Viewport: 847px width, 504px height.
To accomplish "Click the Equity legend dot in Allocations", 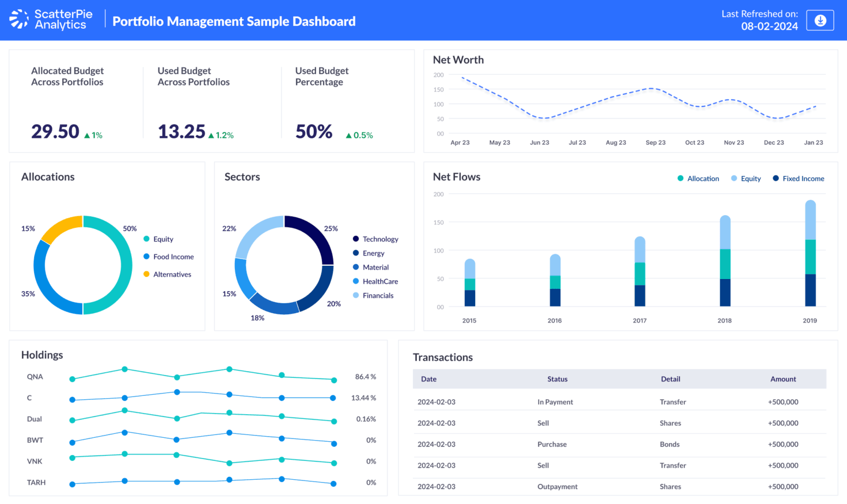I will coord(145,239).
